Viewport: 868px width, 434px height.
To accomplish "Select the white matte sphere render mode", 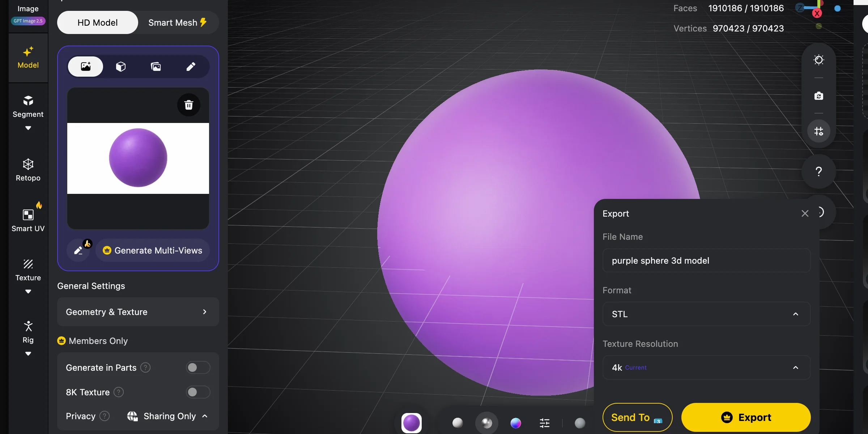I will tap(458, 422).
